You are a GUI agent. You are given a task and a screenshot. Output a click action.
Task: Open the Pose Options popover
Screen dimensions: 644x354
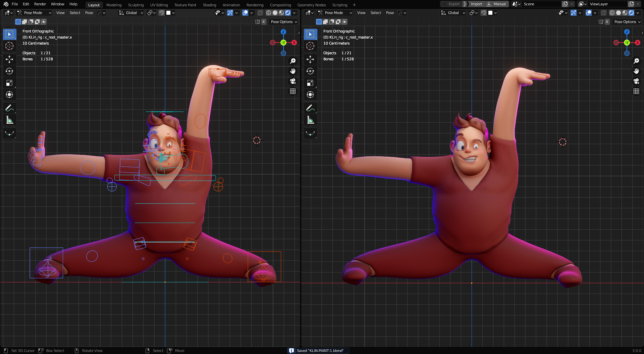(x=283, y=21)
